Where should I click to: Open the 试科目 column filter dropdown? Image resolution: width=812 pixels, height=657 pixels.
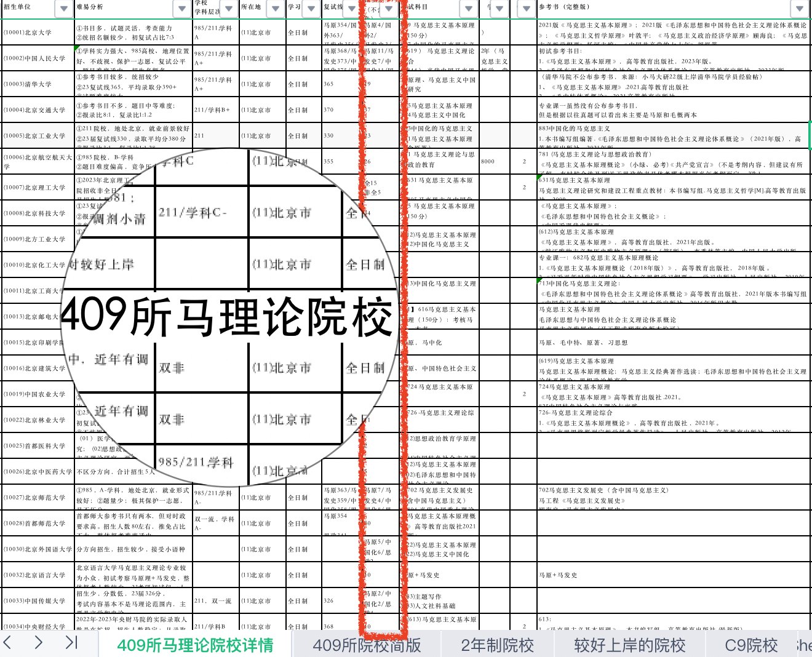point(469,9)
